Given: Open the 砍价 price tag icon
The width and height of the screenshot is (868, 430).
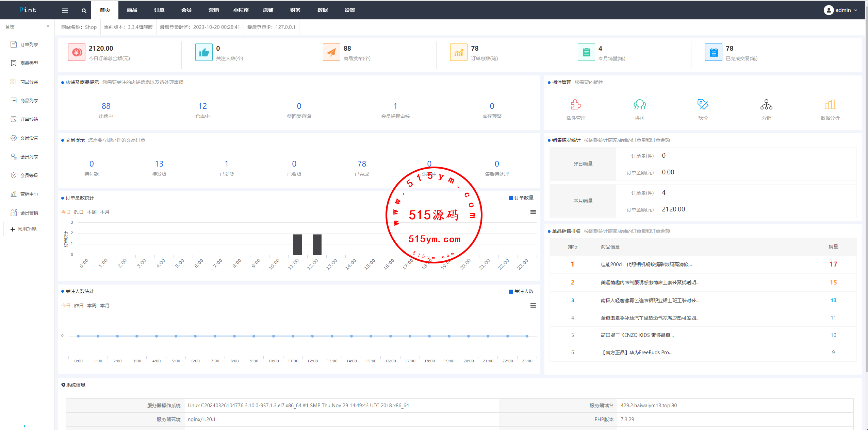Looking at the screenshot, I should coord(703,105).
